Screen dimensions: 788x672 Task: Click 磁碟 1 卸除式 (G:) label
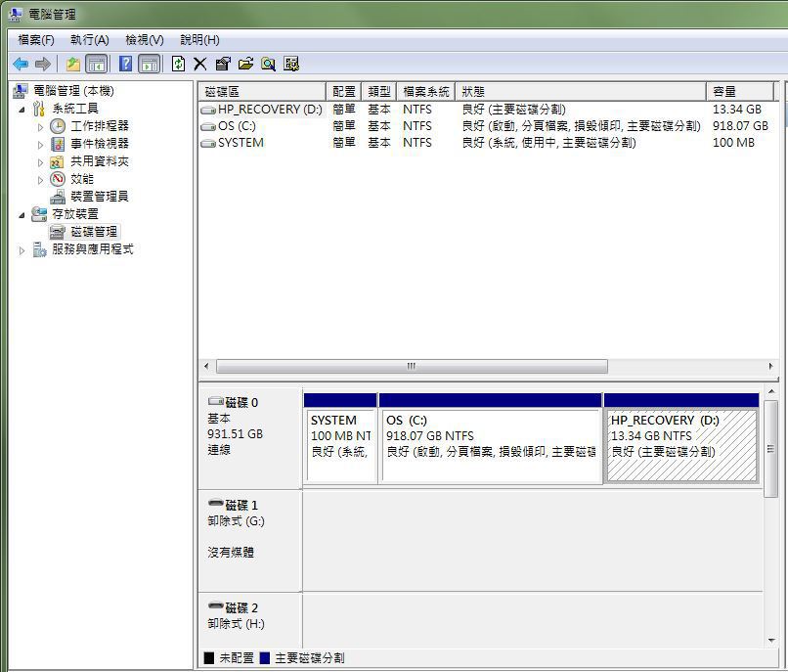(x=237, y=521)
